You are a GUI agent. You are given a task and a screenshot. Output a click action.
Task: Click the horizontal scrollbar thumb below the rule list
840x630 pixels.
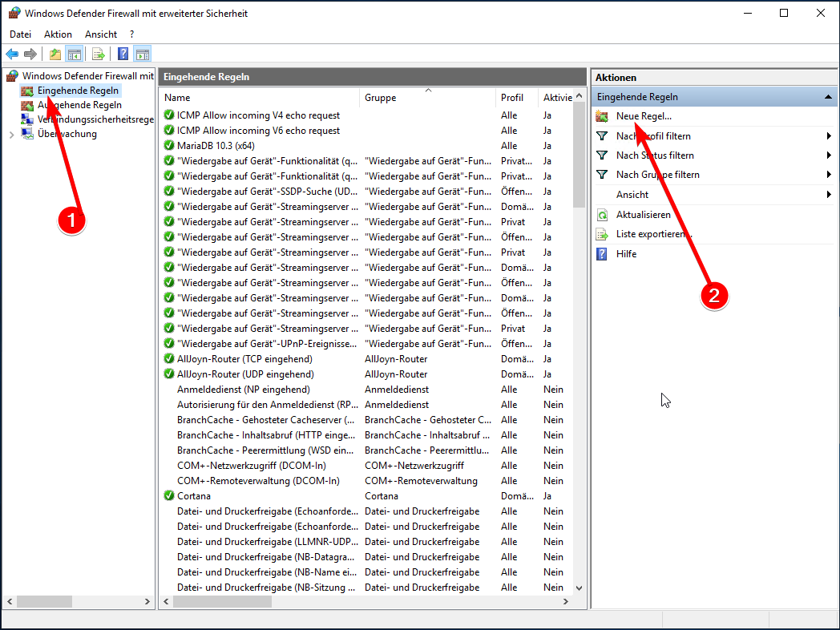(x=222, y=602)
